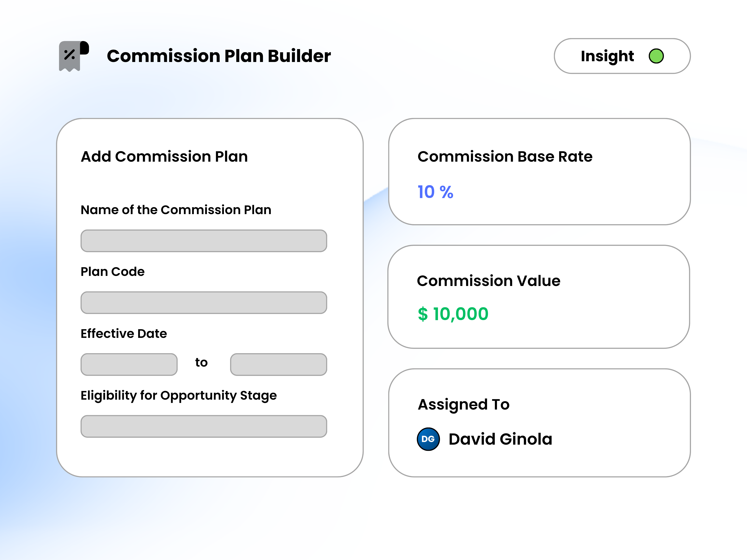Viewport: 747px width, 560px height.
Task: Open the Eligibility for Opportunity Stage field
Action: (x=204, y=426)
